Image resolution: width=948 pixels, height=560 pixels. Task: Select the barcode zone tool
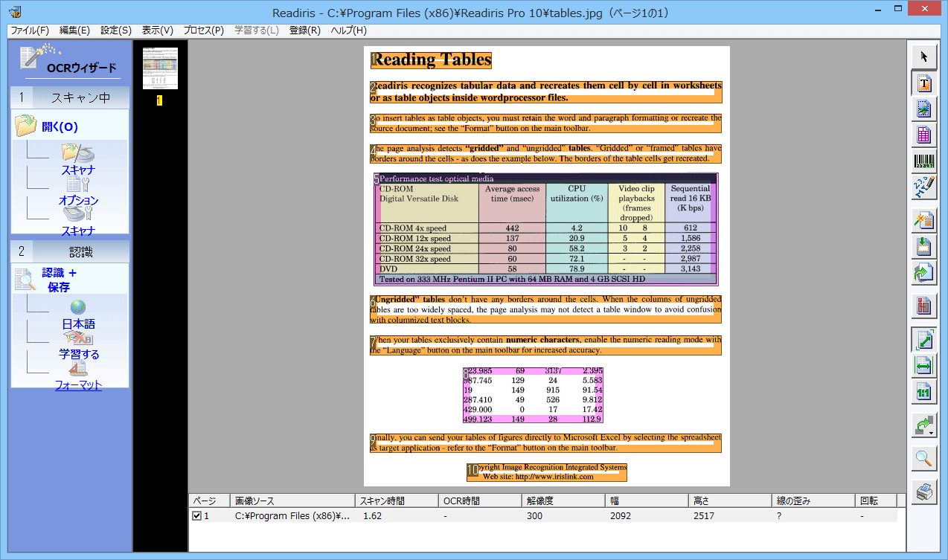coord(924,161)
